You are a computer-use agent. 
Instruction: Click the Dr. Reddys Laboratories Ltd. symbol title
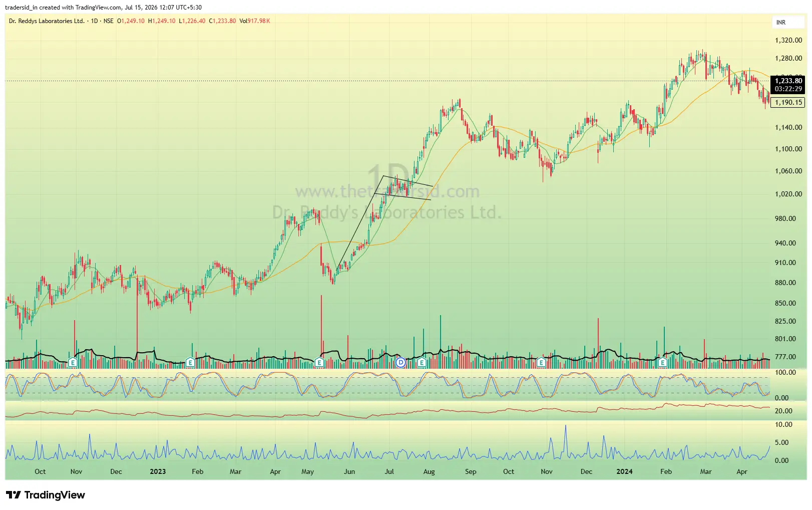(x=47, y=21)
